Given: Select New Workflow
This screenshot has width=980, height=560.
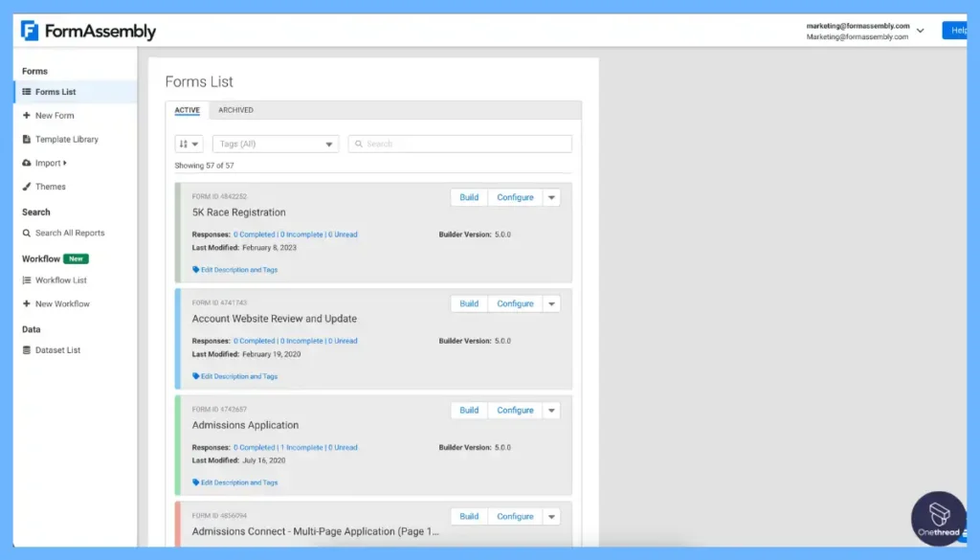Looking at the screenshot, I should click(x=62, y=304).
